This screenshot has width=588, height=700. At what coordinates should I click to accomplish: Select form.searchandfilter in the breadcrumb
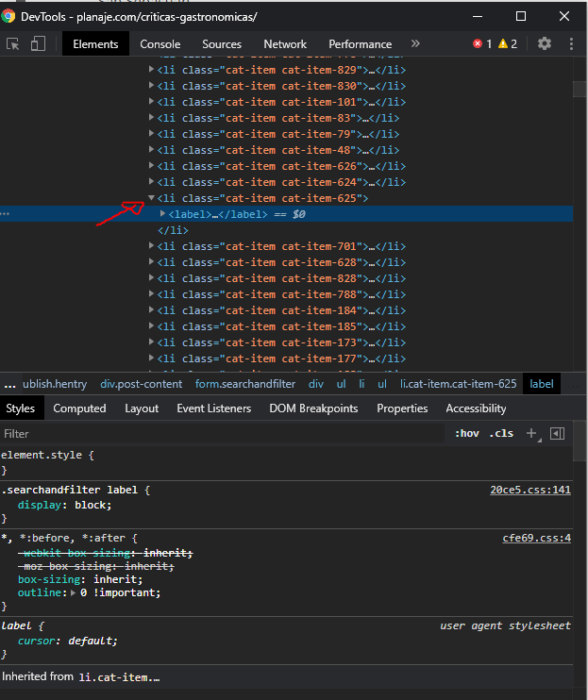click(x=245, y=384)
